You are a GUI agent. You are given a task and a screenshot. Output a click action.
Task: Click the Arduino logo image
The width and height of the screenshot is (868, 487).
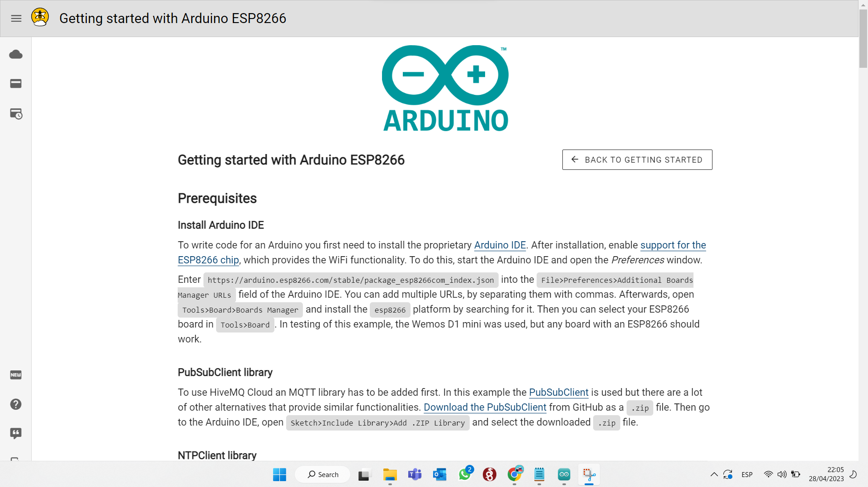click(x=445, y=89)
